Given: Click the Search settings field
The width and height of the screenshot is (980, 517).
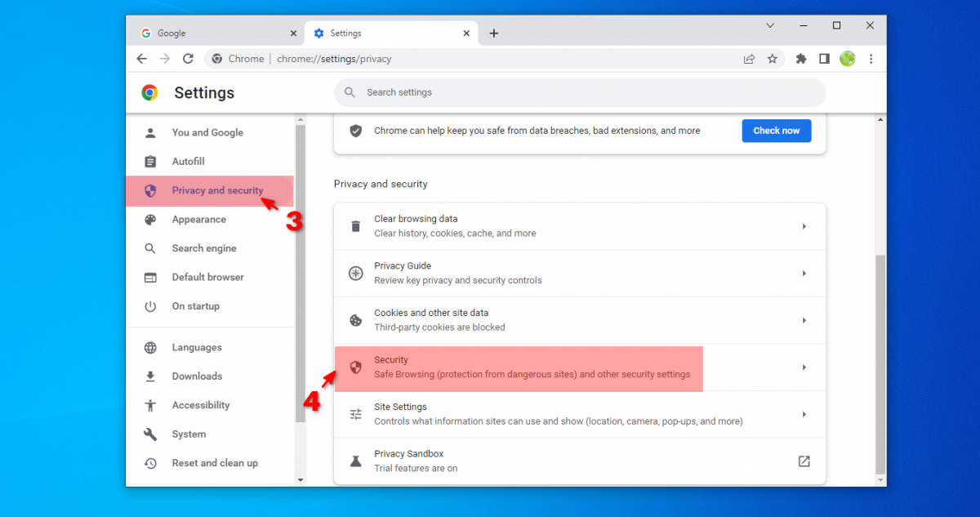Looking at the screenshot, I should click(580, 92).
